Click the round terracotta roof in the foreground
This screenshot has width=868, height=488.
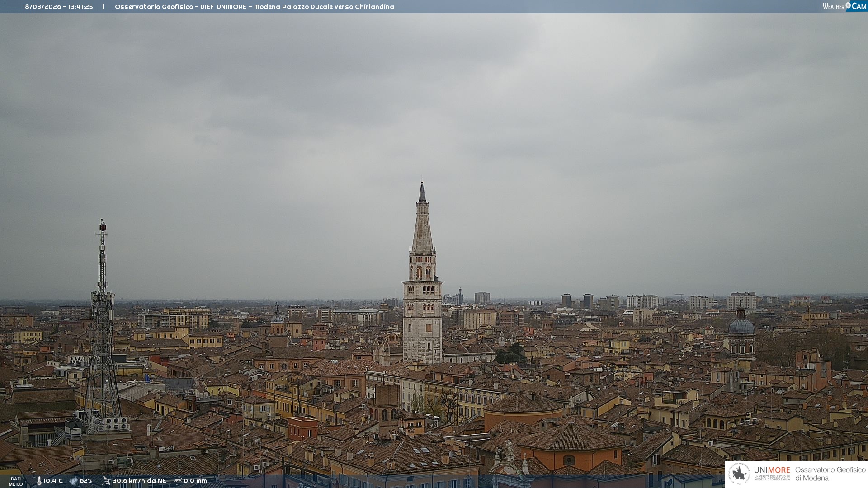(x=524, y=403)
